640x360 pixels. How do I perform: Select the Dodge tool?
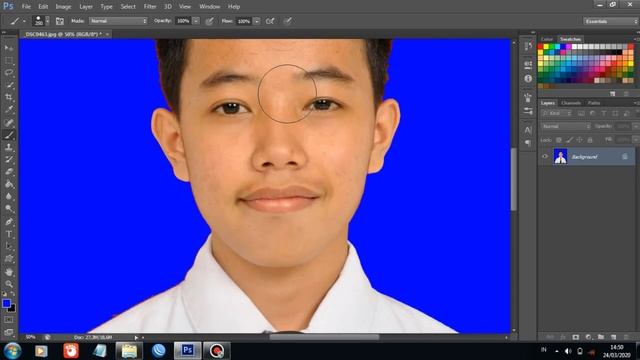coord(9,209)
